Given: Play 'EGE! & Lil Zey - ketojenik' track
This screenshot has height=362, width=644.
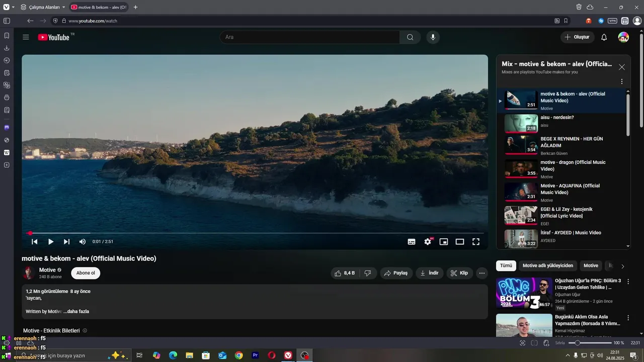Looking at the screenshot, I should (x=562, y=216).
